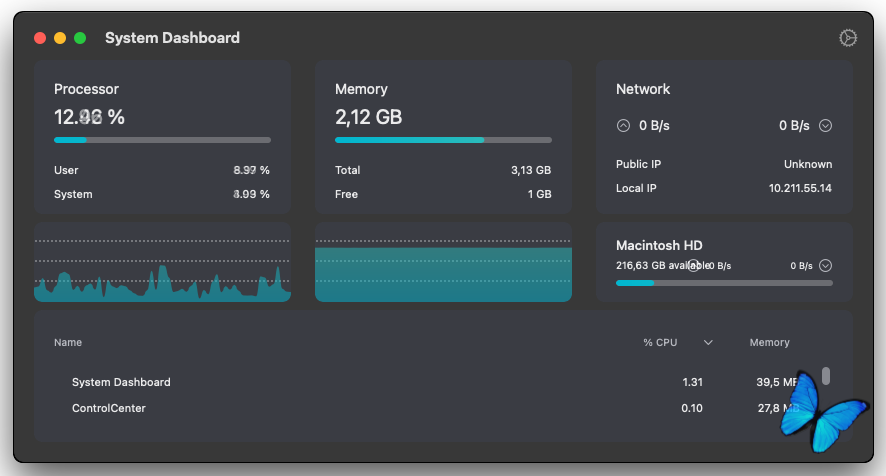Click the network upload arrow icon
This screenshot has height=476, width=886.
[x=624, y=126]
